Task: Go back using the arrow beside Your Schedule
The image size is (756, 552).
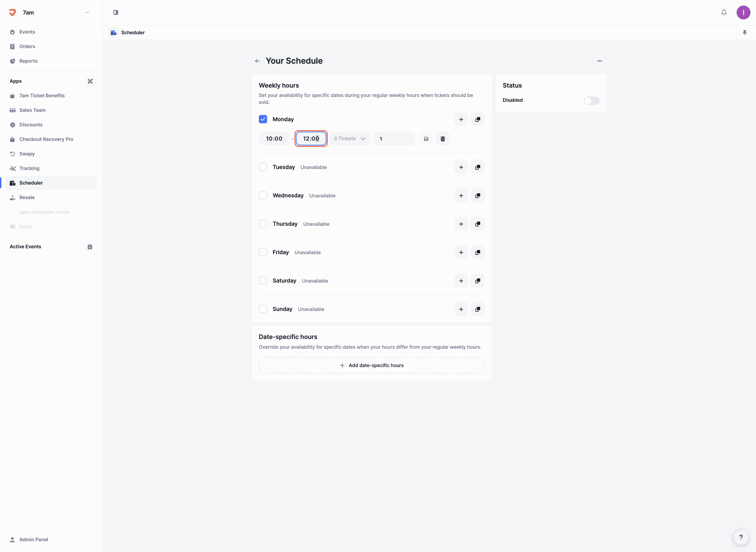Action: [x=257, y=61]
